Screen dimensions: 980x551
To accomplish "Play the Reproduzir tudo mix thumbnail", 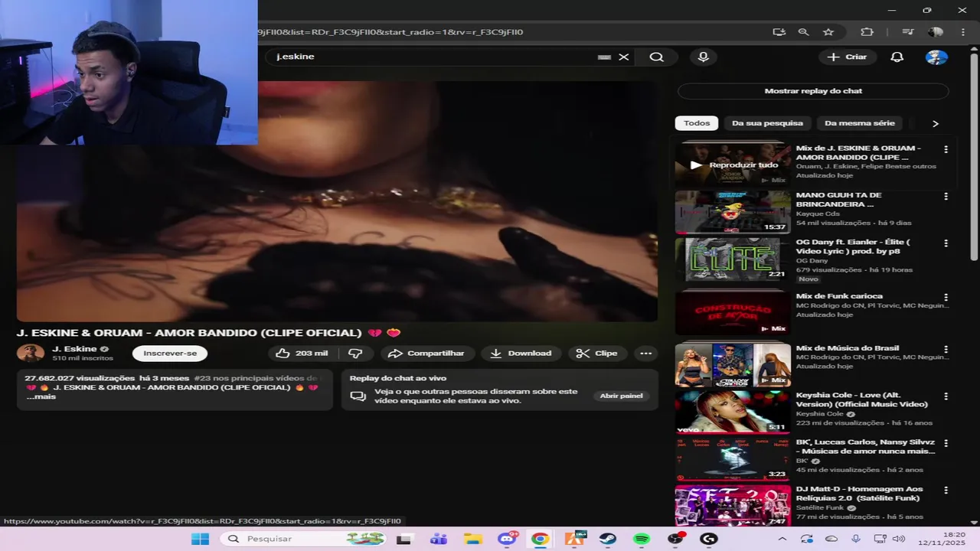I will click(733, 164).
